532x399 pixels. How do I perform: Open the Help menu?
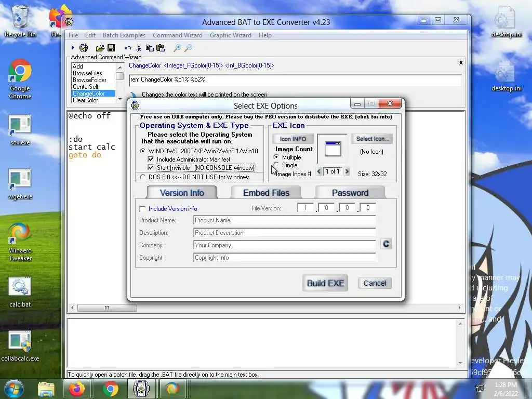click(x=265, y=35)
